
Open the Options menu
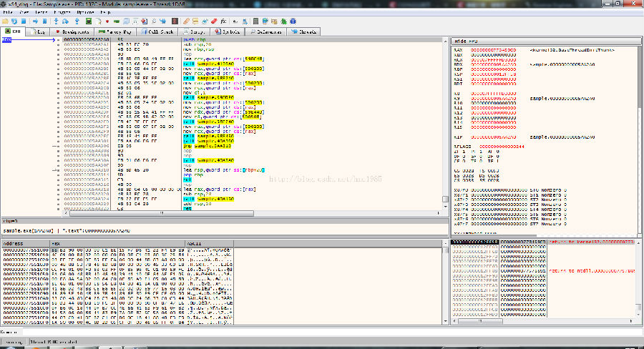pos(85,12)
